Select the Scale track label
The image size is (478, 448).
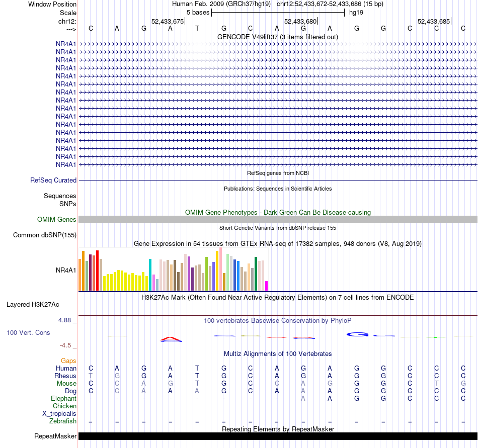pos(68,13)
